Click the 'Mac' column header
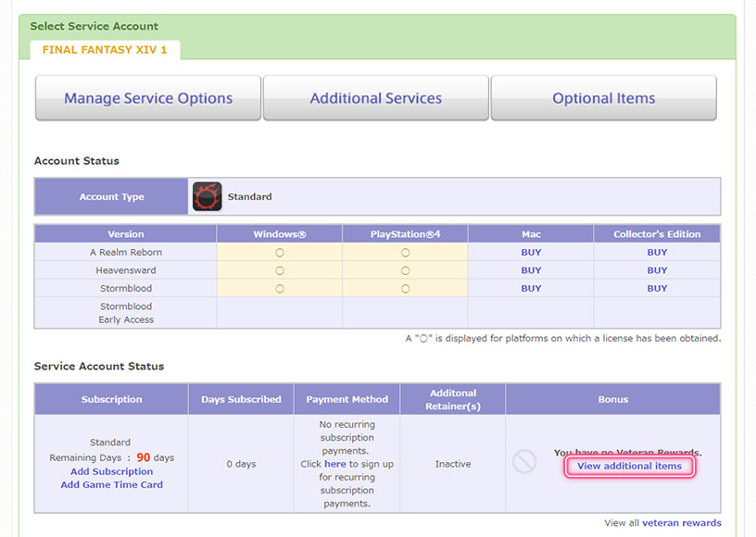Image resolution: width=756 pixels, height=537 pixels. click(531, 234)
